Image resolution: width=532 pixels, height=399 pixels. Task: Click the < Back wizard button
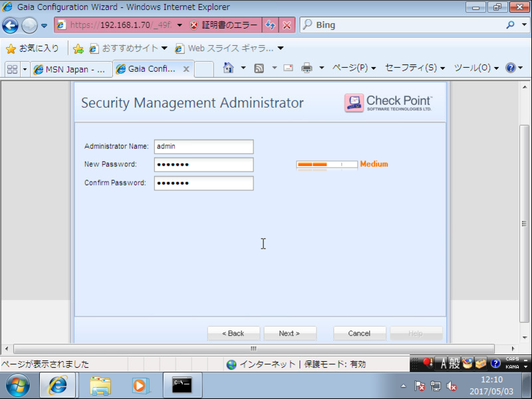[233, 333]
